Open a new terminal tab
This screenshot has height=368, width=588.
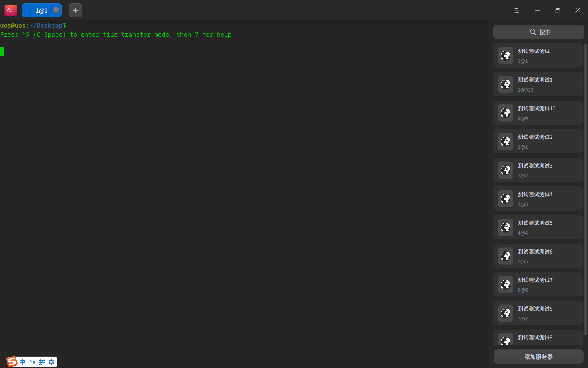[x=75, y=10]
